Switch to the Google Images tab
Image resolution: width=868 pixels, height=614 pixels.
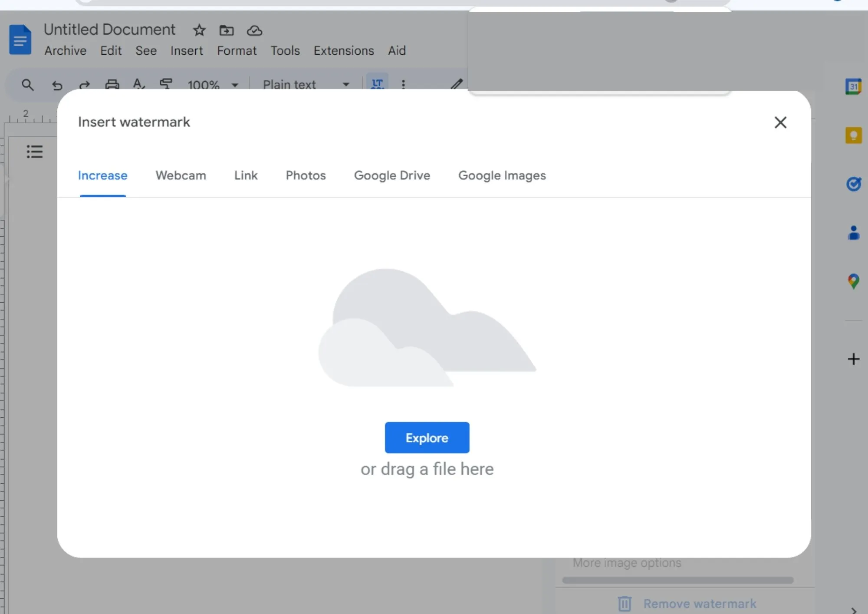[x=502, y=175]
